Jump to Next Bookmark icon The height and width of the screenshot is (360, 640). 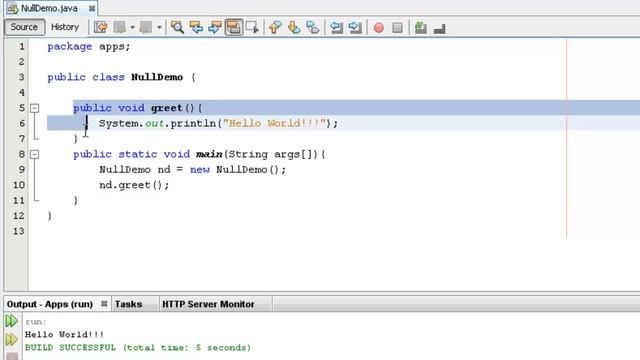pos(294,27)
